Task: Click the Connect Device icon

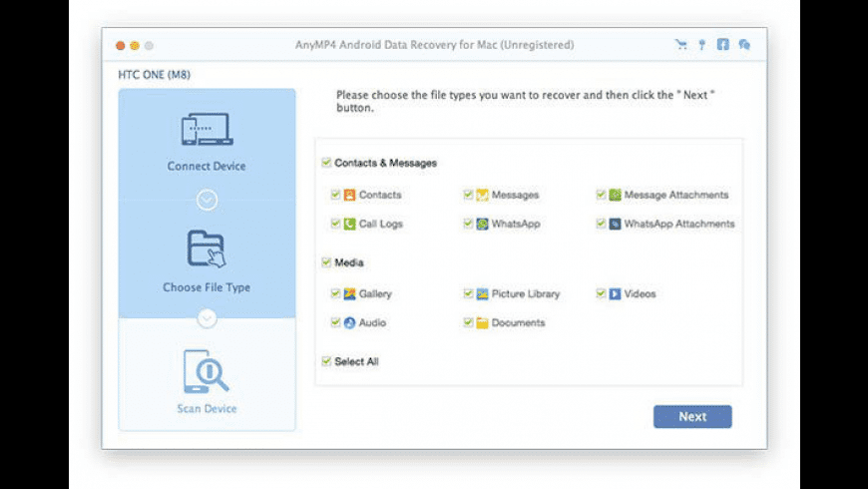Action: (x=208, y=130)
